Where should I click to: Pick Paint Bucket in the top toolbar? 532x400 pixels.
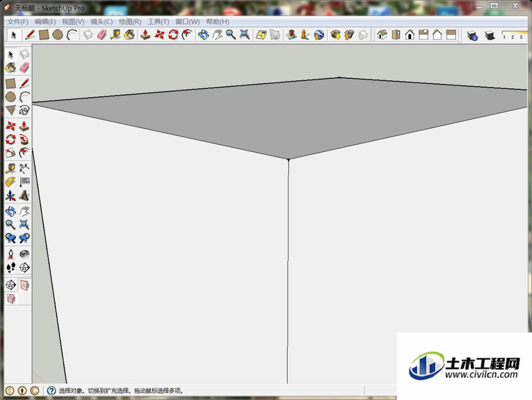129,35
